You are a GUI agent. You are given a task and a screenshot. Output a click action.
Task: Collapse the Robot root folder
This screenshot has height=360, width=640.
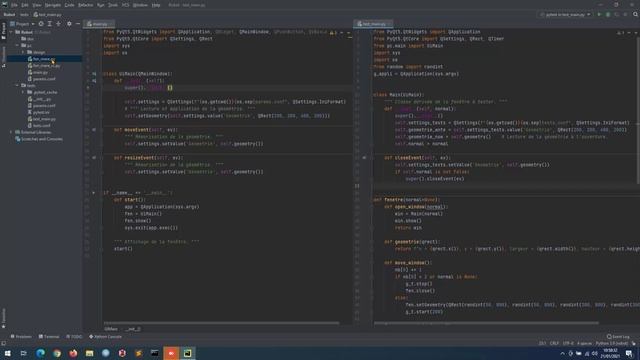11,32
